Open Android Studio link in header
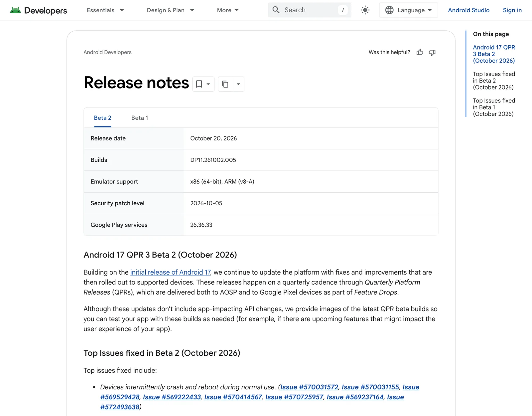 (x=469, y=10)
